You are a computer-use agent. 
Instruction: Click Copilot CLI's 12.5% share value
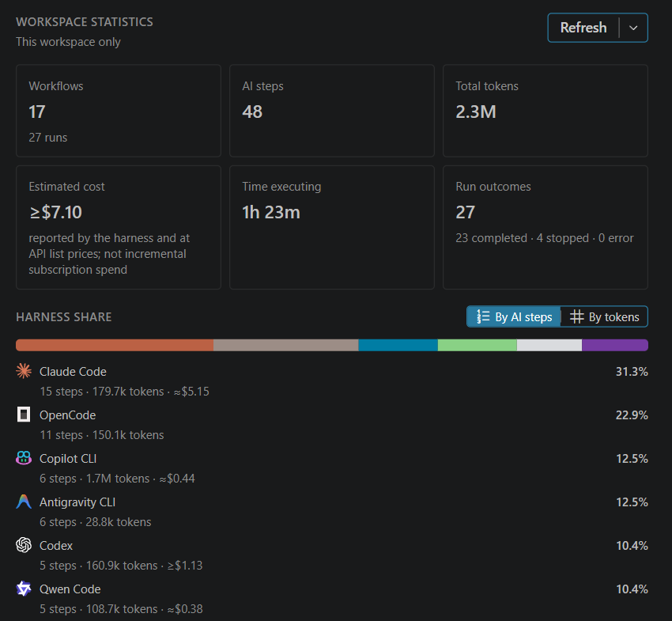pyautogui.click(x=632, y=459)
